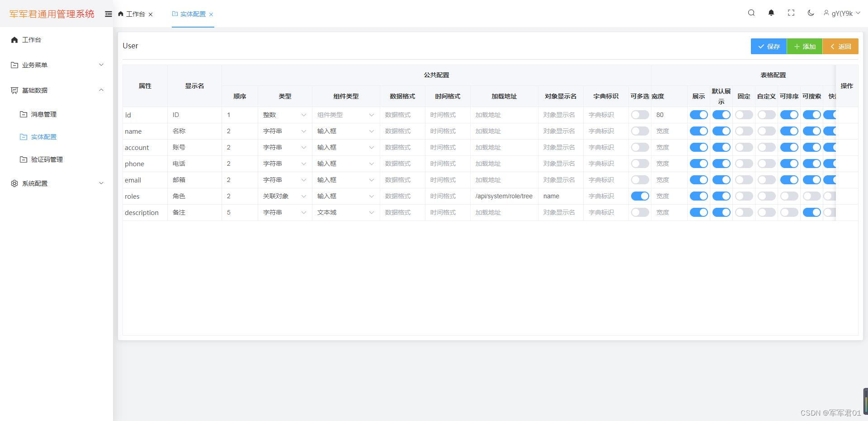Click the sidebar collapse hamburger icon

pyautogui.click(x=108, y=14)
